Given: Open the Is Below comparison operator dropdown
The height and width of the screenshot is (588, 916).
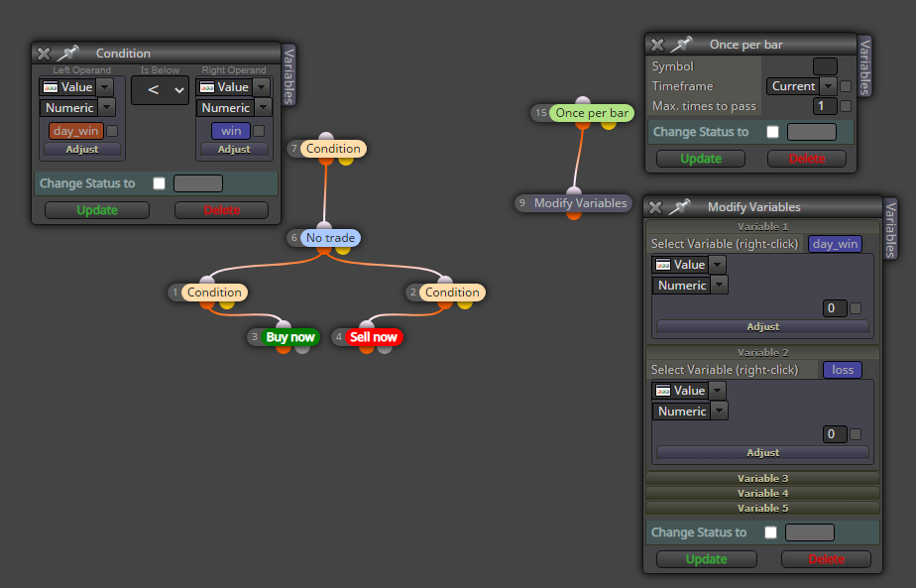Looking at the screenshot, I should coord(160,90).
